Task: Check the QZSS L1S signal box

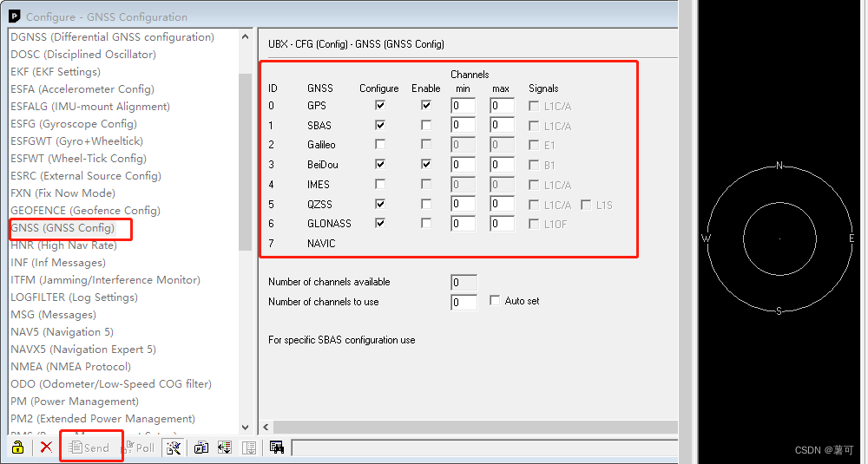Action: [586, 206]
